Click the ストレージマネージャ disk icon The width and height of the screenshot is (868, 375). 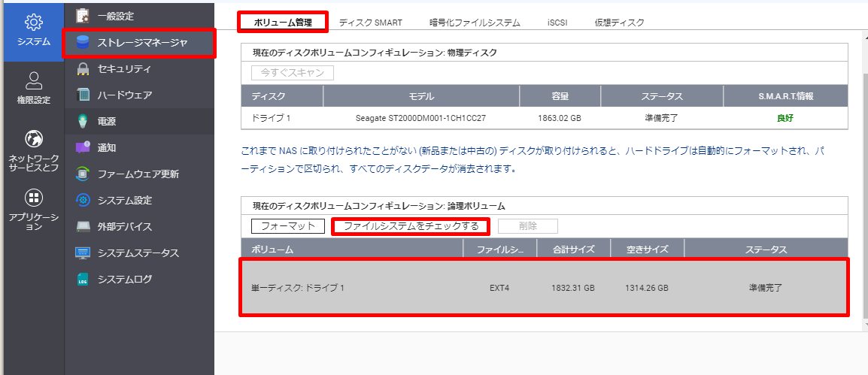[83, 42]
